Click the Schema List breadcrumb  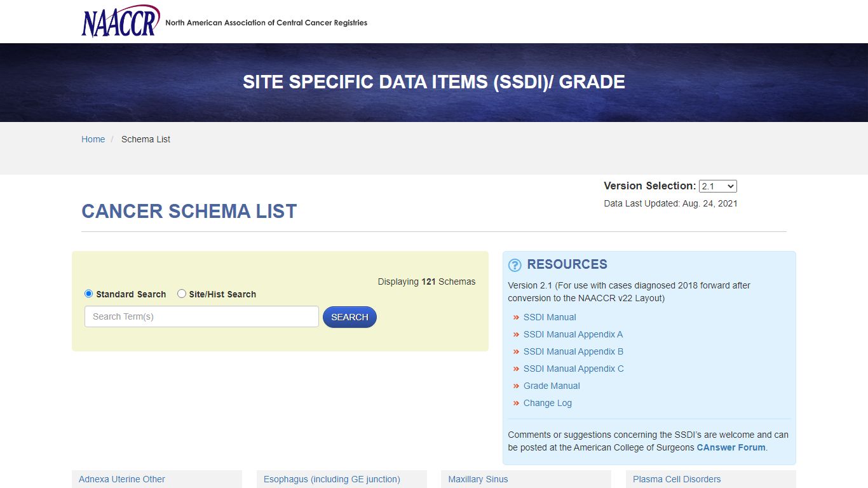coord(146,139)
